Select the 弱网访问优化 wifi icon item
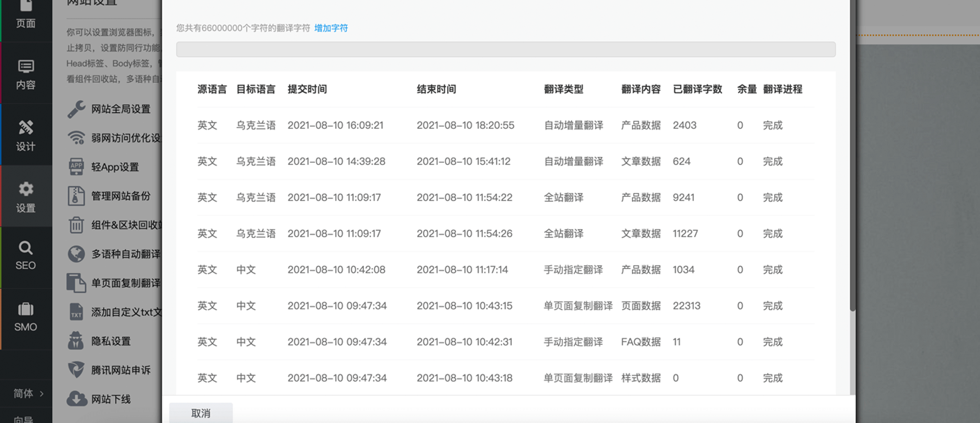Screen dimensions: 980x423 (76, 138)
